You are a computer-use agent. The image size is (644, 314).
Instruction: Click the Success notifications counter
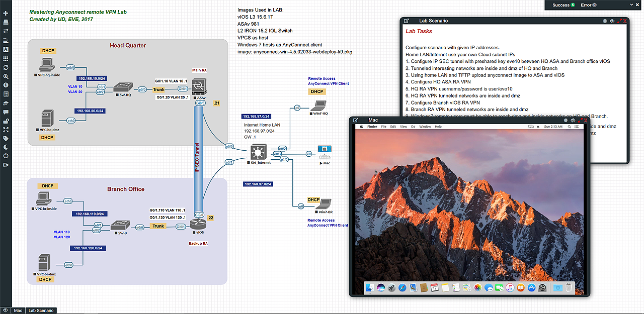pos(563,5)
